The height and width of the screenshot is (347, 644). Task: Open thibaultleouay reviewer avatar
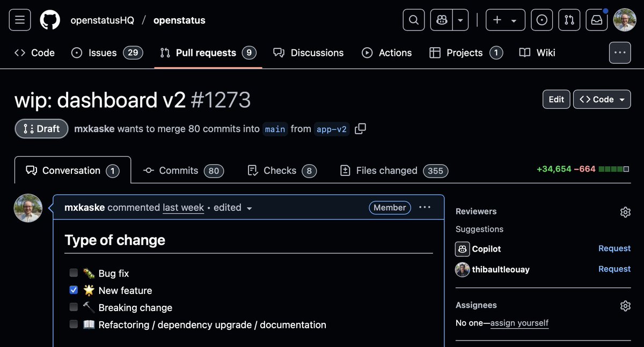tap(462, 269)
